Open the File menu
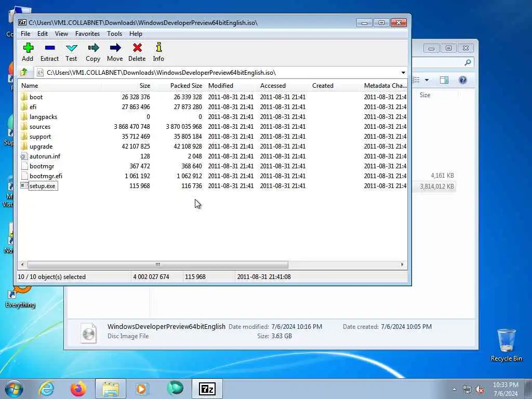This screenshot has width=532, height=399. pos(25,34)
